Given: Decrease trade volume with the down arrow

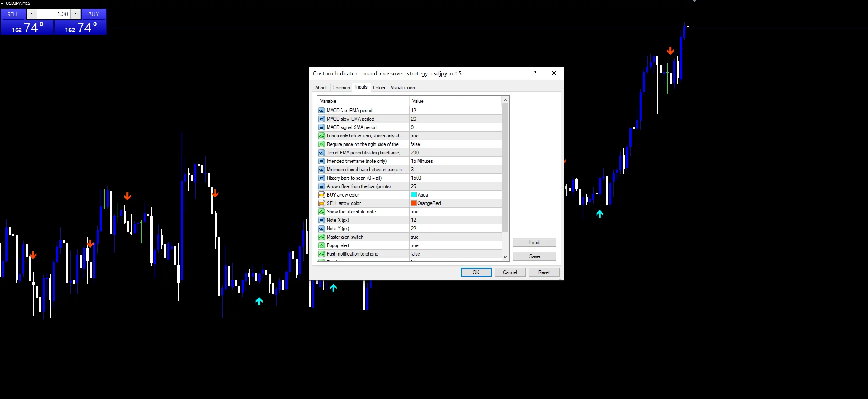Looking at the screenshot, I should [32, 14].
